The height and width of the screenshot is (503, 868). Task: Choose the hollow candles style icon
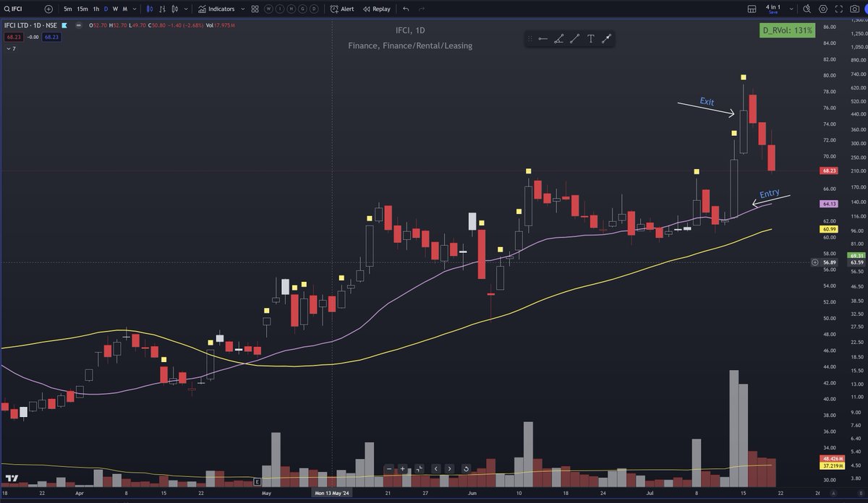[x=175, y=9]
